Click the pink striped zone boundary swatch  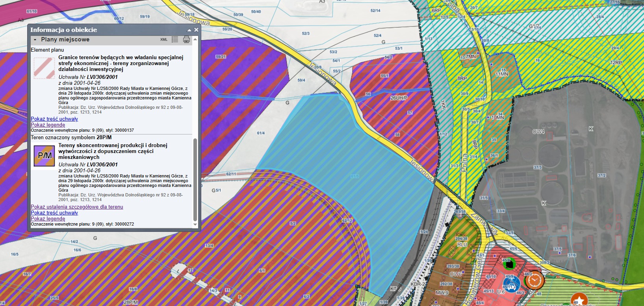pos(44,68)
